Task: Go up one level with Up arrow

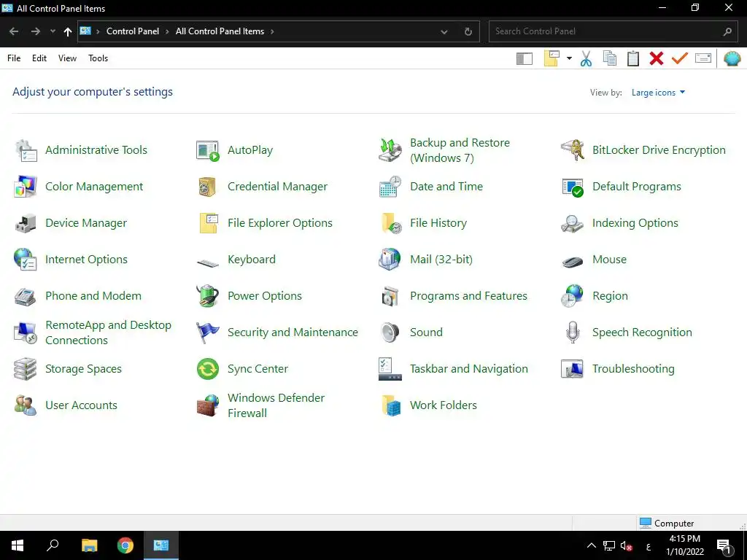Action: click(x=68, y=31)
